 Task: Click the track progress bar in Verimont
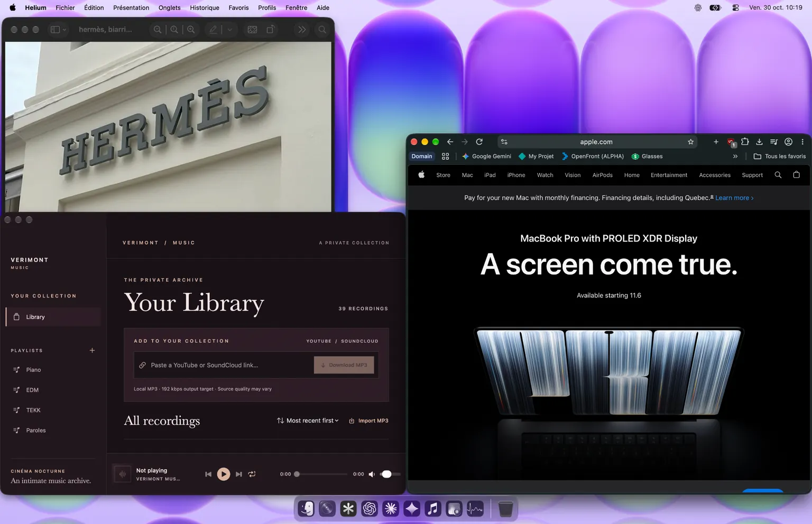pos(322,474)
